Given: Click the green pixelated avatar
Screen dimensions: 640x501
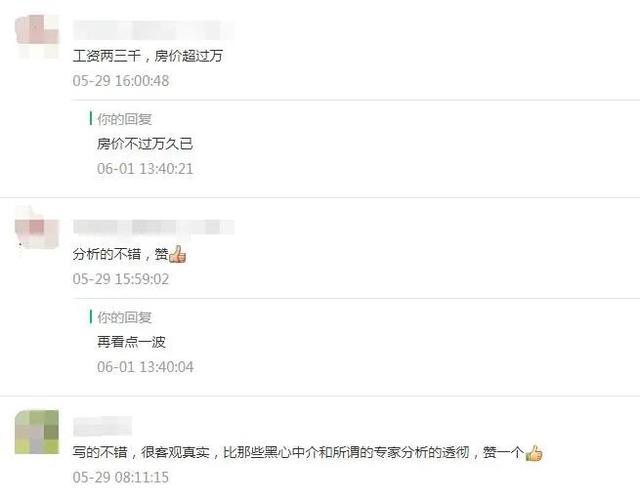Looking at the screenshot, I should pos(37,432).
